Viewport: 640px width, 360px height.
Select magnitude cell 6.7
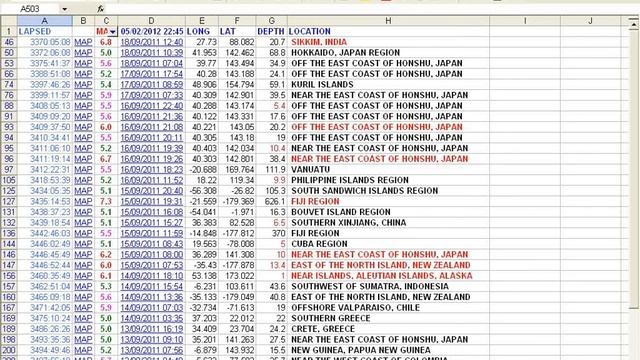(x=106, y=159)
